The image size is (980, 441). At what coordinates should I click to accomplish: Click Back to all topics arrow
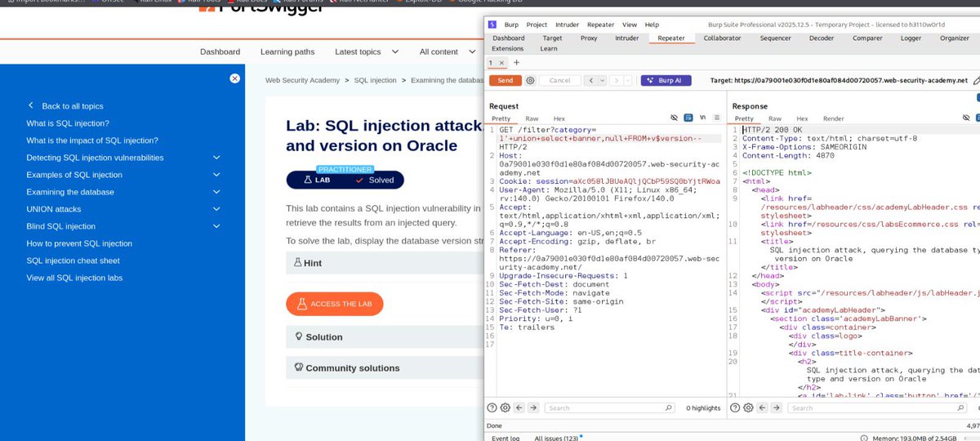point(31,106)
